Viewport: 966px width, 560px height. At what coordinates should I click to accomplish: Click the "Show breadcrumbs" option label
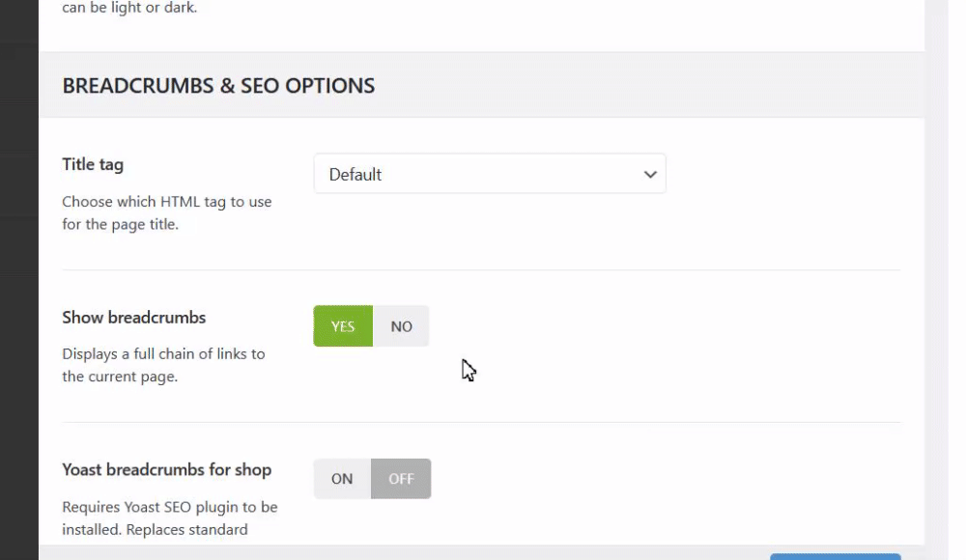click(x=134, y=317)
